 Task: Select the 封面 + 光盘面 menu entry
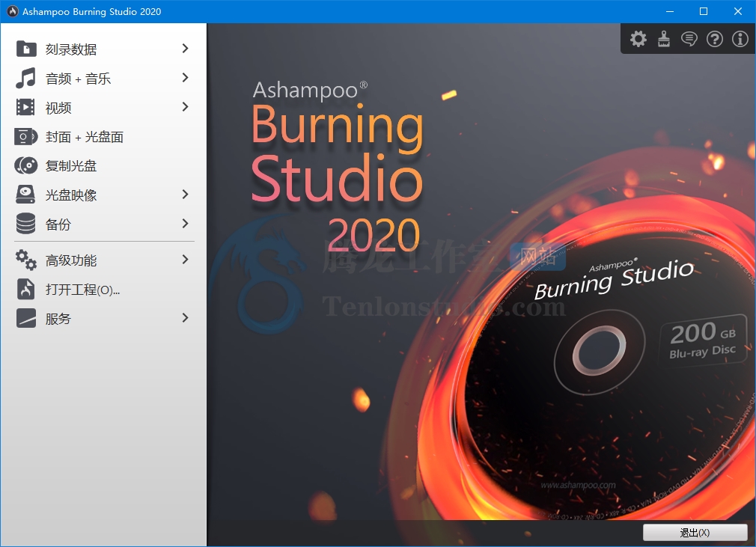pyautogui.click(x=103, y=136)
